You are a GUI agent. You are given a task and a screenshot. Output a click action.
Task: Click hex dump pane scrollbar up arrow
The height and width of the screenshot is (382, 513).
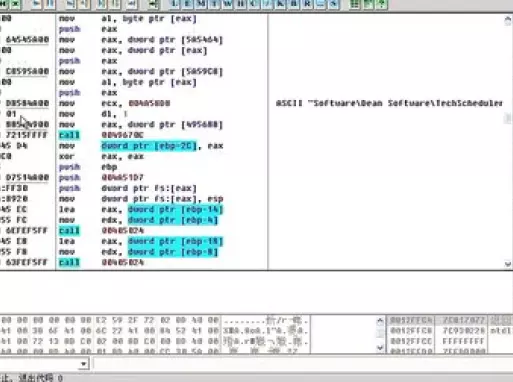point(380,321)
